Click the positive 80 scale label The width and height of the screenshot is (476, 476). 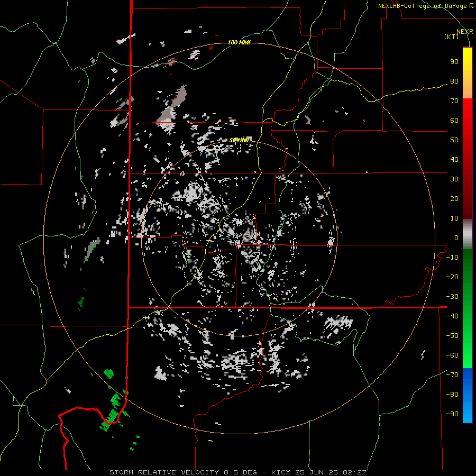[x=454, y=81]
